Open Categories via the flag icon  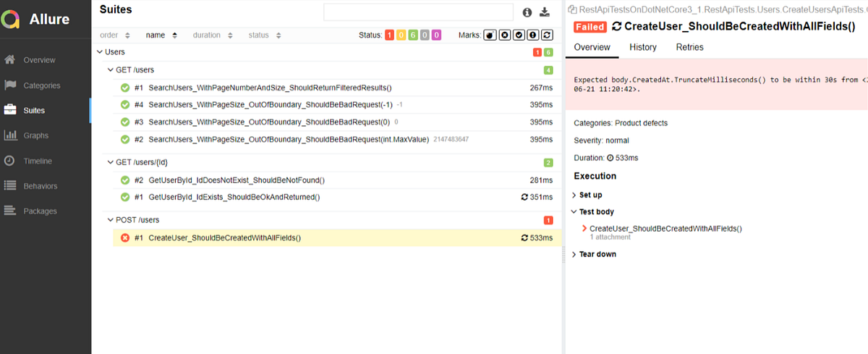pyautogui.click(x=10, y=85)
